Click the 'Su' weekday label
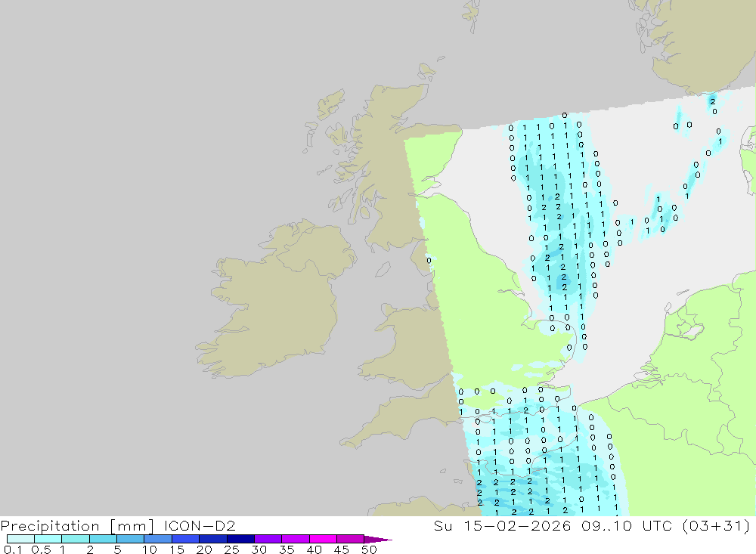The image size is (756, 554). tap(443, 525)
